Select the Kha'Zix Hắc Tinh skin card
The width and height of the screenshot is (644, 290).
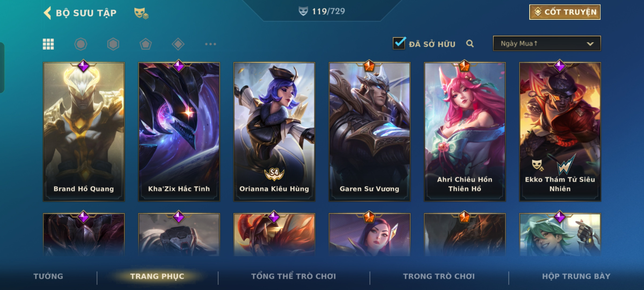point(179,132)
